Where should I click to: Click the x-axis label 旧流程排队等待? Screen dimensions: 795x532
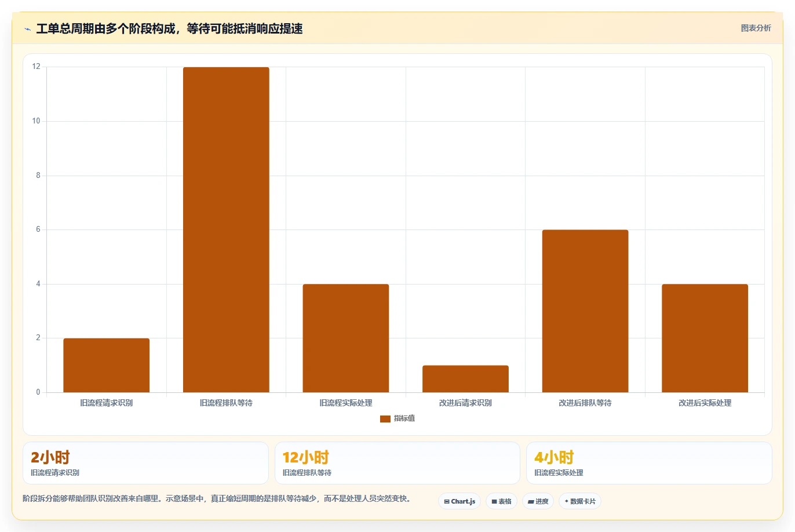(226, 403)
